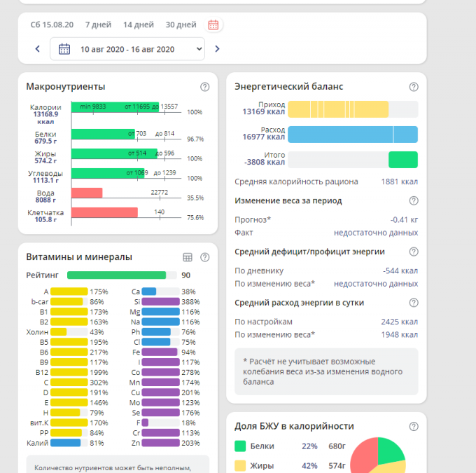This screenshot has height=473, width=476.
Task: Click the help icon in Витамины и минералы
Action: (x=204, y=257)
